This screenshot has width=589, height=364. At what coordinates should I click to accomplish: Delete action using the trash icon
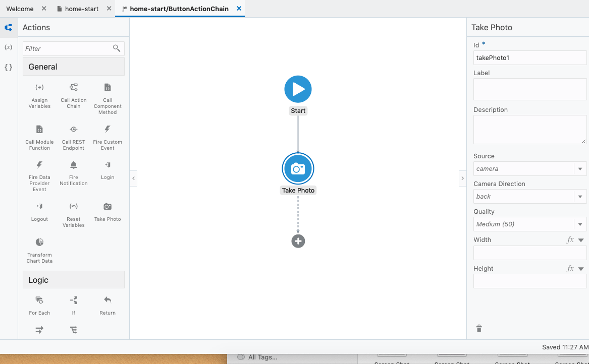point(479,329)
